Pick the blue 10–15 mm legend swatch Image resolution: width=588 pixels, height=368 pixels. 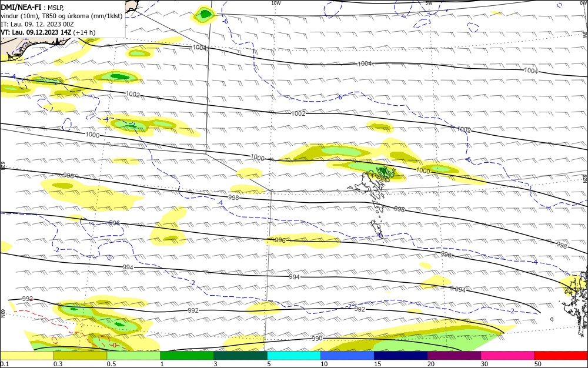[348, 356]
